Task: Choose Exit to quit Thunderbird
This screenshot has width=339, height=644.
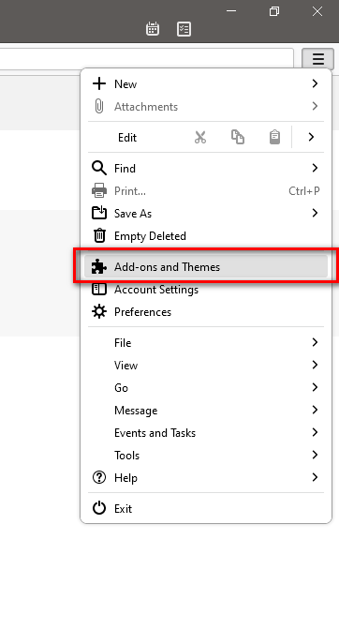Action: coord(206,508)
